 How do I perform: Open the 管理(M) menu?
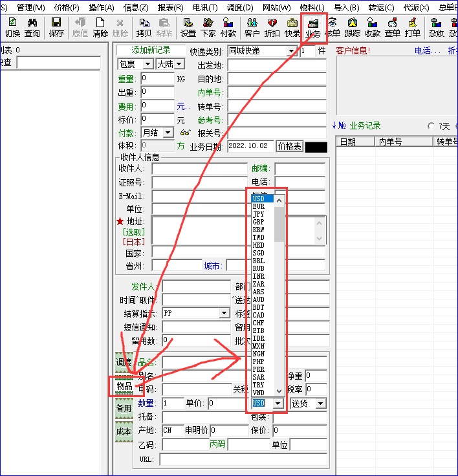[31, 8]
